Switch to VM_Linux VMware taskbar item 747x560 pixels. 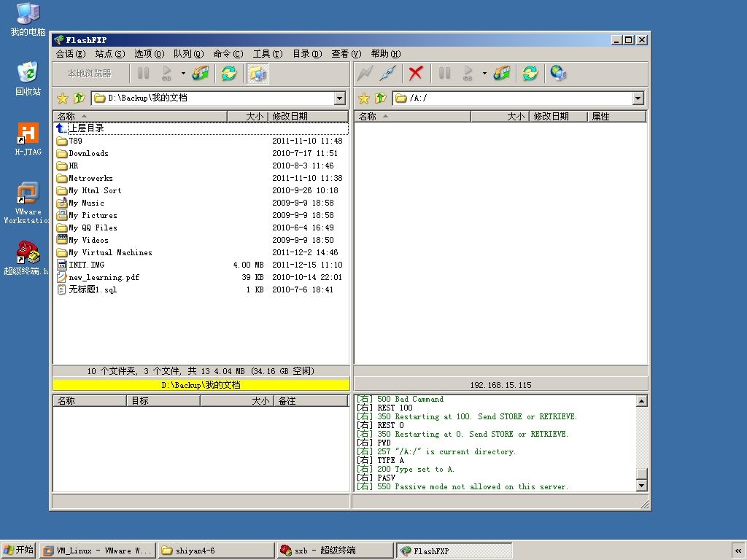pyautogui.click(x=98, y=551)
